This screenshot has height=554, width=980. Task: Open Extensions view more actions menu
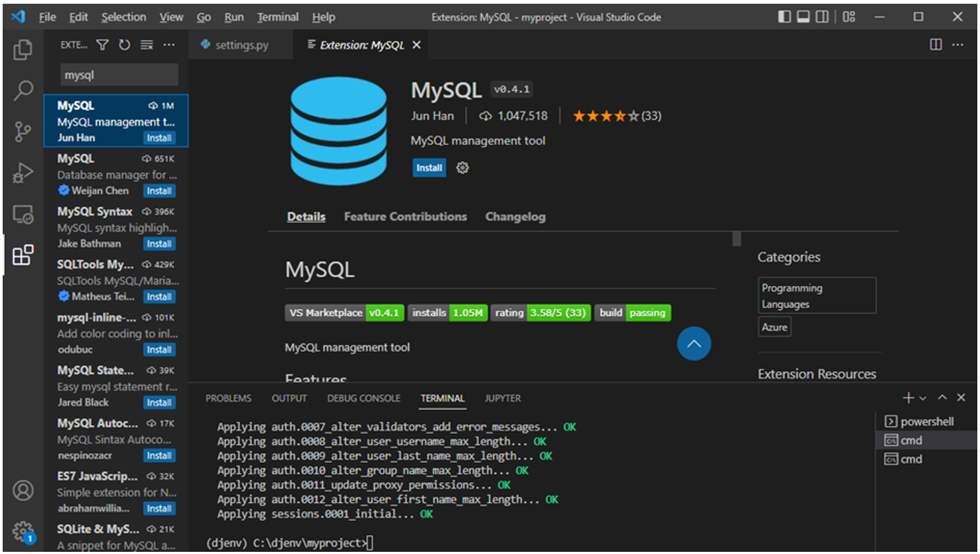[x=169, y=45]
